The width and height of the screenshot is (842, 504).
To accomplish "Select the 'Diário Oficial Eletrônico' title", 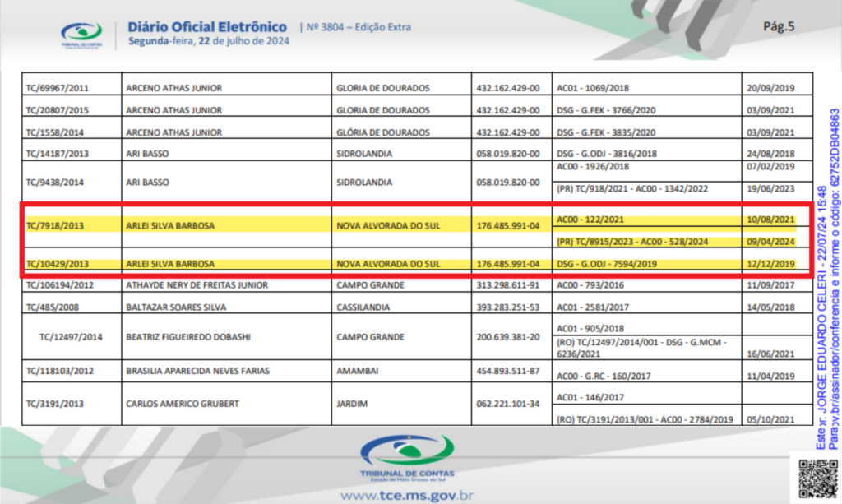I will pyautogui.click(x=207, y=27).
